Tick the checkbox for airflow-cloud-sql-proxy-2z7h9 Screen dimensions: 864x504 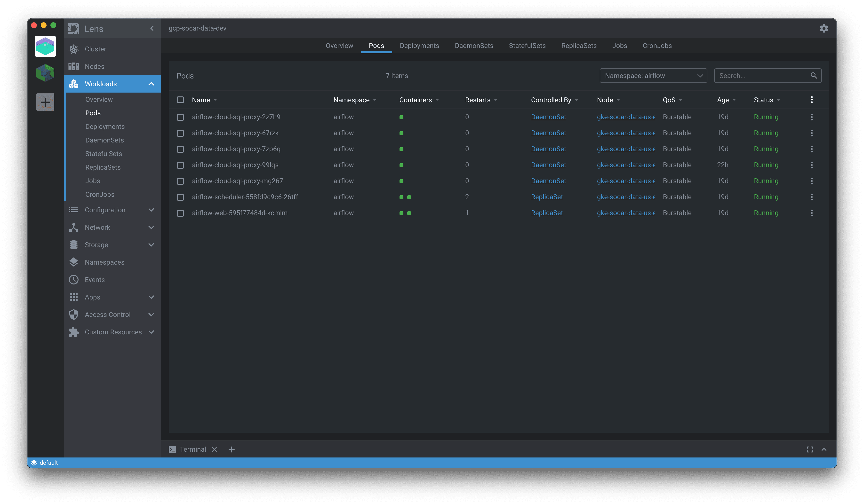(180, 117)
